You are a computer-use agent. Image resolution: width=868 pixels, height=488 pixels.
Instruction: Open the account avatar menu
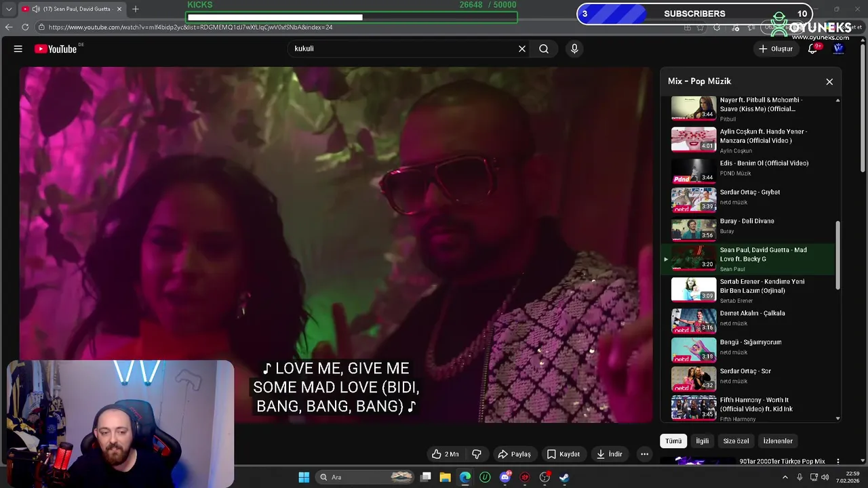click(x=839, y=49)
